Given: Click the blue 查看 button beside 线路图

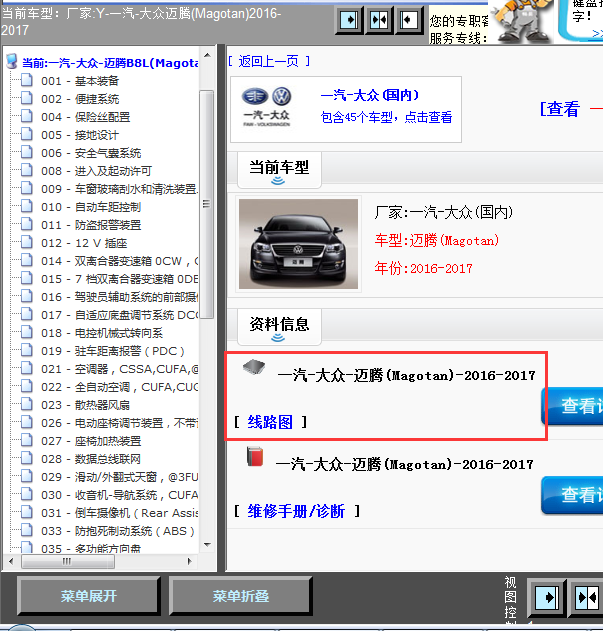Looking at the screenshot, I should point(572,406).
